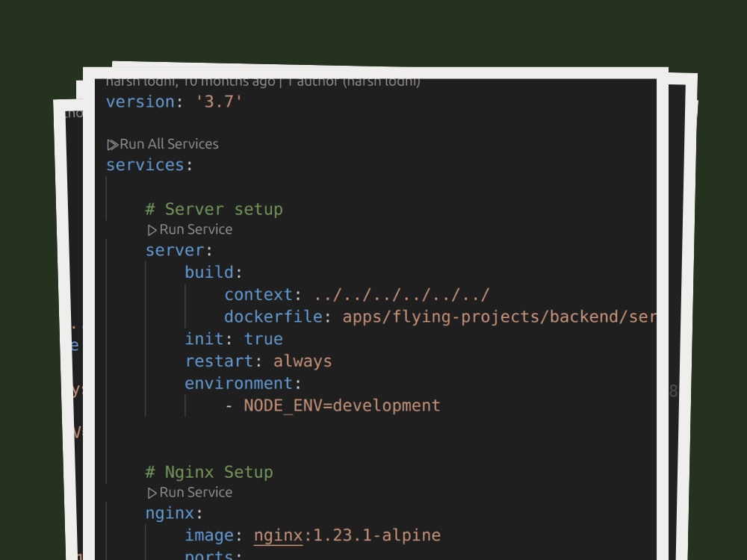Click the image key
This screenshot has width=747, height=560.
(209, 535)
